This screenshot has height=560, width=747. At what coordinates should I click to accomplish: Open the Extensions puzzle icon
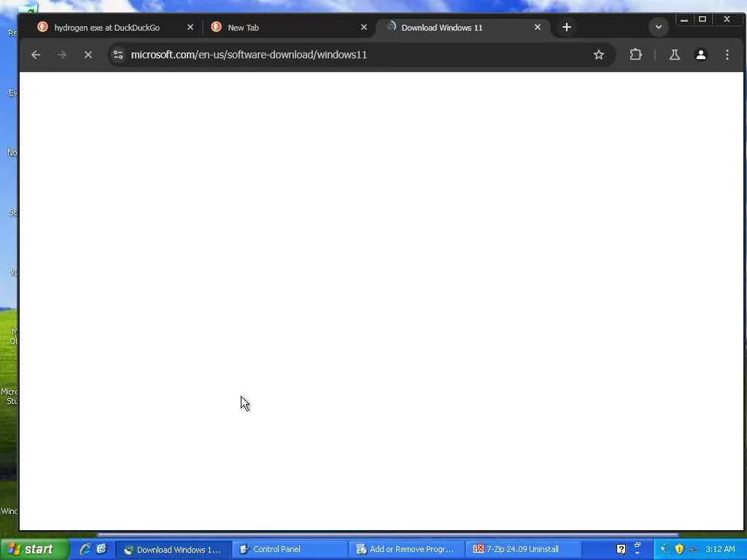(x=635, y=55)
